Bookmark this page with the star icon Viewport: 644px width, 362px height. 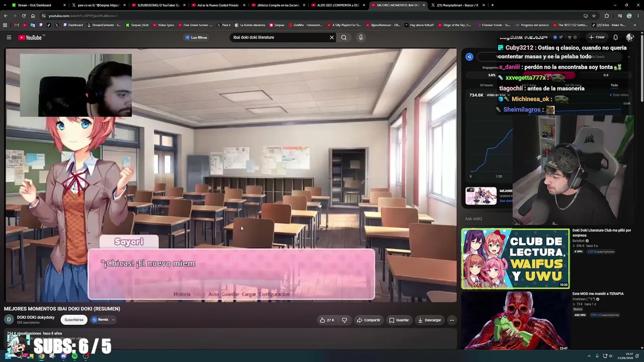594,16
